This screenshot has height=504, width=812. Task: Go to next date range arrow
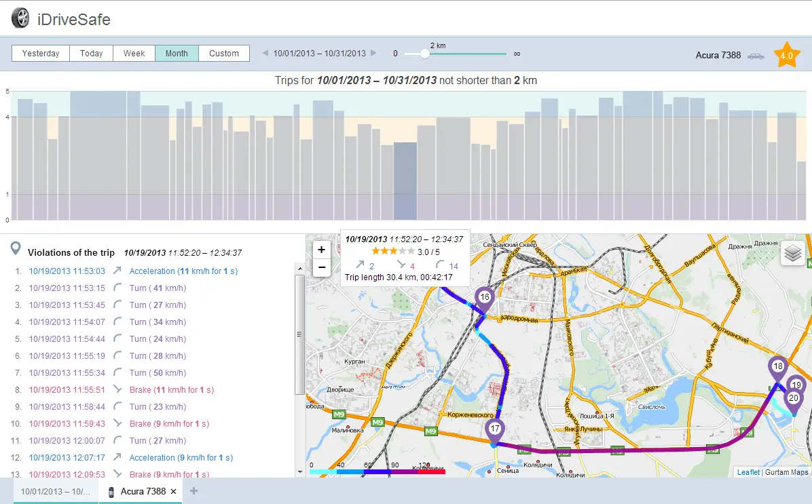pos(373,53)
